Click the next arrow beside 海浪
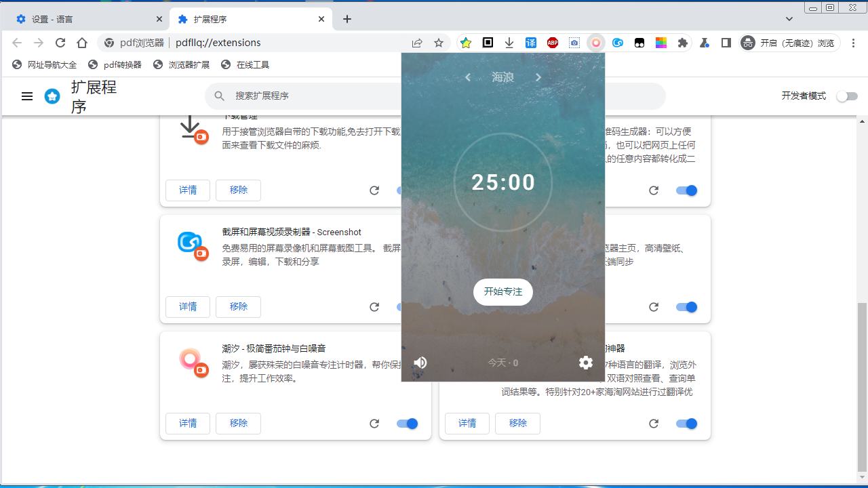Image resolution: width=868 pixels, height=488 pixels. 538,77
